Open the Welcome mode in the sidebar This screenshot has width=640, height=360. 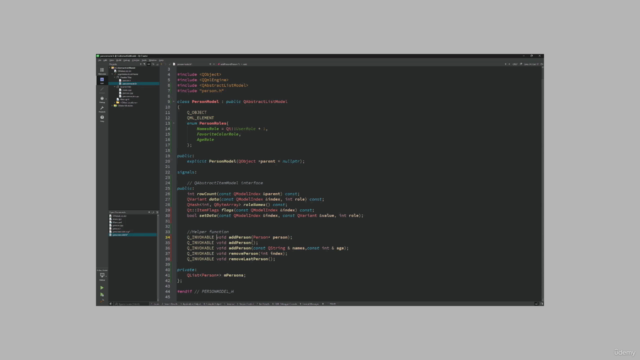(x=102, y=71)
